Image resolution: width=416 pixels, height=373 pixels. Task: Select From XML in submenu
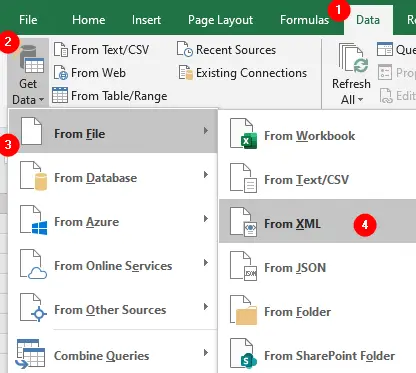click(x=318, y=221)
